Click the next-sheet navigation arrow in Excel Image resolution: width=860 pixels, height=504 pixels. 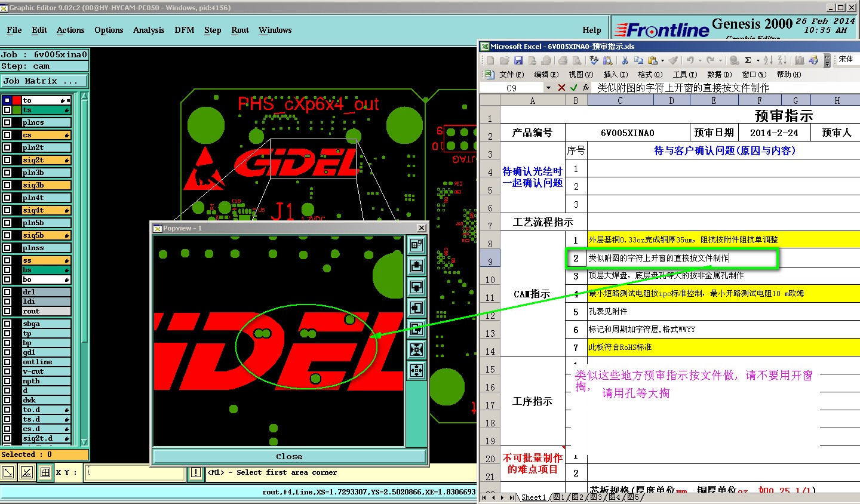coord(502,497)
